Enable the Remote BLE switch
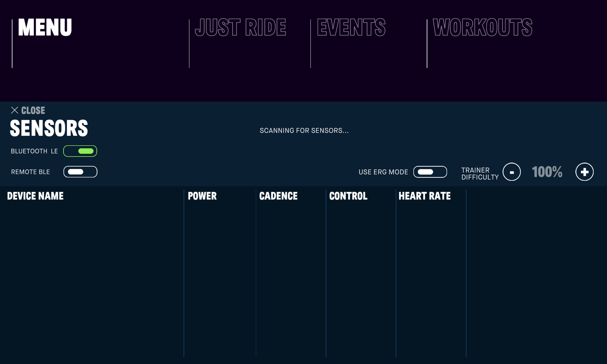Image resolution: width=607 pixels, height=364 pixels. click(x=80, y=172)
